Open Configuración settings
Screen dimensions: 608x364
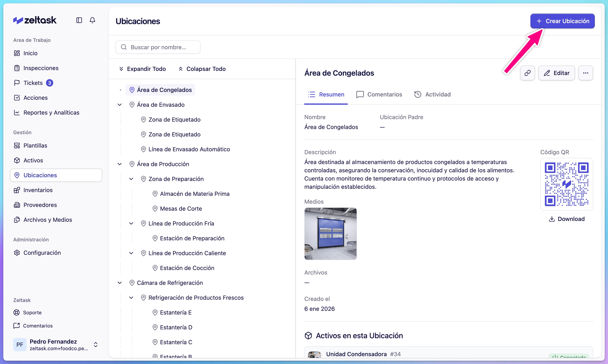[x=42, y=253]
